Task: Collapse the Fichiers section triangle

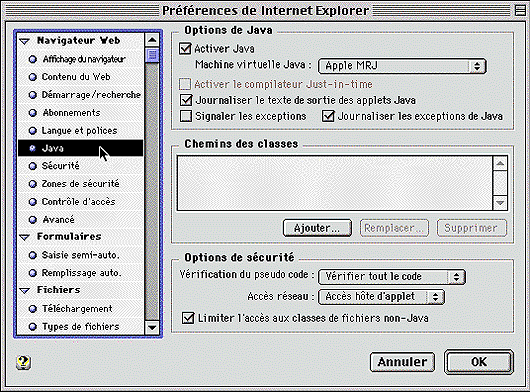Action: pos(24,291)
